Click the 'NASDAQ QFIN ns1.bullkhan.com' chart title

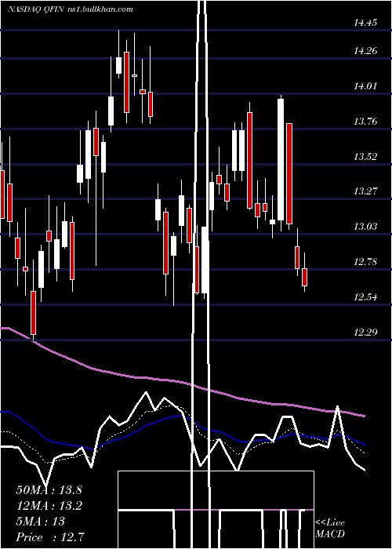click(71, 9)
